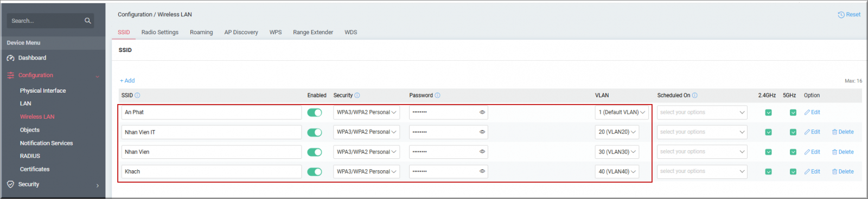868x199 pixels.
Task: Switch to the Radio Settings tab
Action: [x=160, y=33]
